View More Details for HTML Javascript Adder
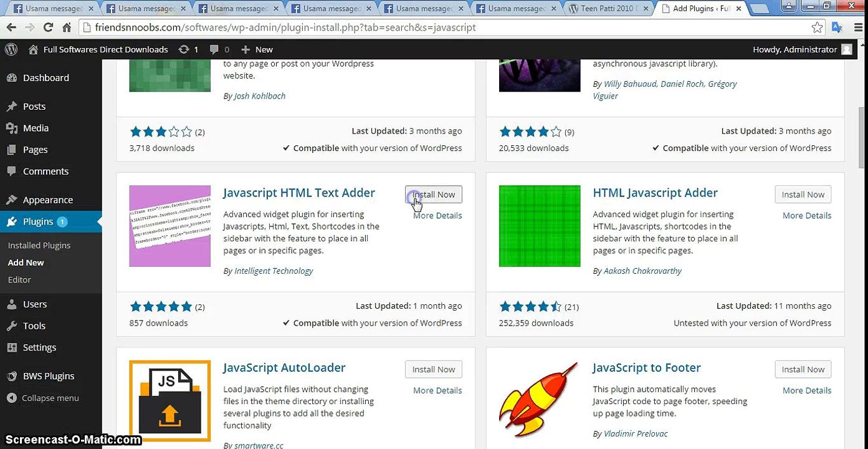The width and height of the screenshot is (868, 449). 807,216
